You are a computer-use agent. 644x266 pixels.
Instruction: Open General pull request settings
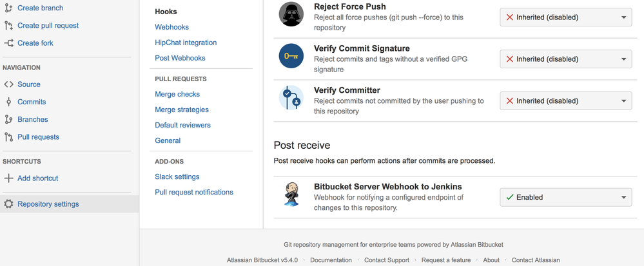[x=168, y=140]
